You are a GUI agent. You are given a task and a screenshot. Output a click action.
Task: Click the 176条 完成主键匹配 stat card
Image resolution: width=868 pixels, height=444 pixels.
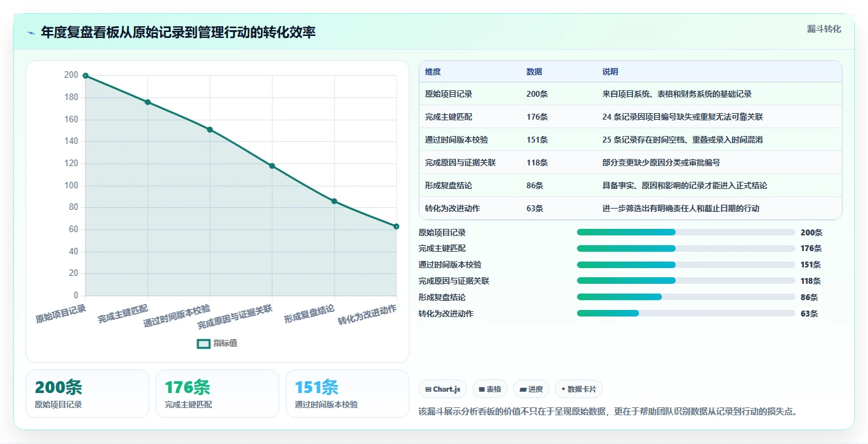coord(217,394)
